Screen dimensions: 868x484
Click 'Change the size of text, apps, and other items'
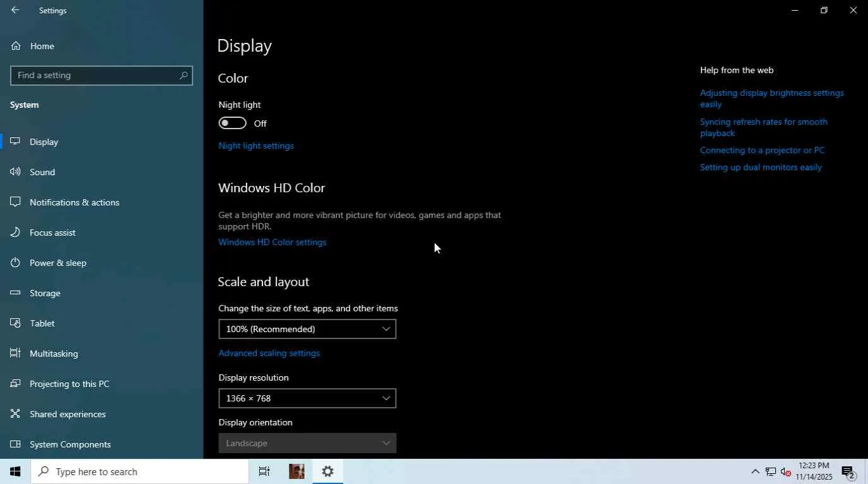308,308
